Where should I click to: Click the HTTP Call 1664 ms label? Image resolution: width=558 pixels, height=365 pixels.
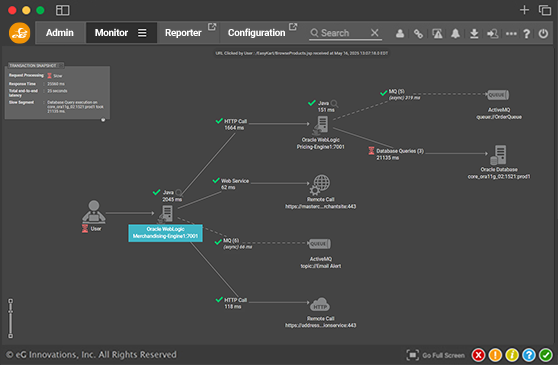(x=235, y=125)
